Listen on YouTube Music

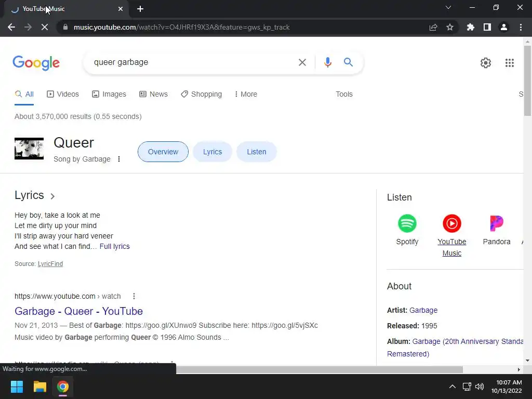tap(452, 235)
